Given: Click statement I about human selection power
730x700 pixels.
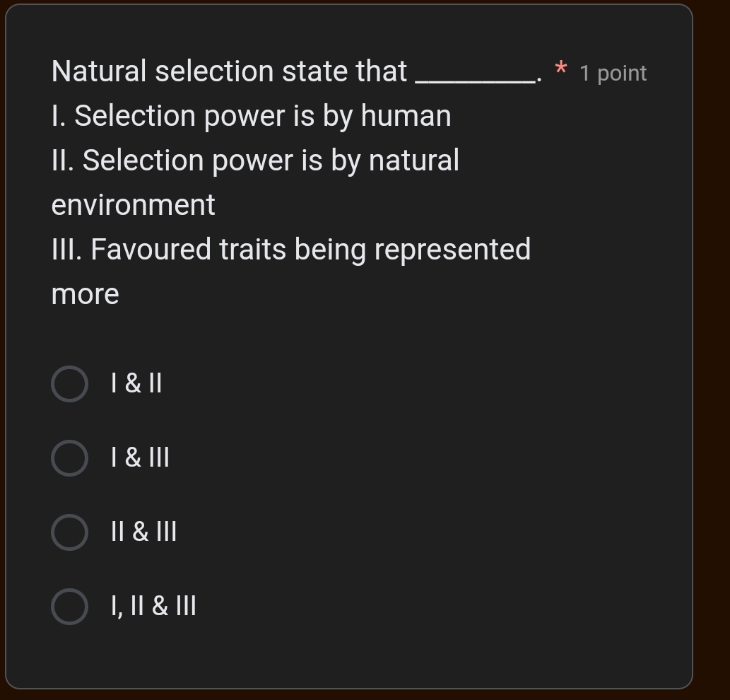Looking at the screenshot, I should pos(251,115).
